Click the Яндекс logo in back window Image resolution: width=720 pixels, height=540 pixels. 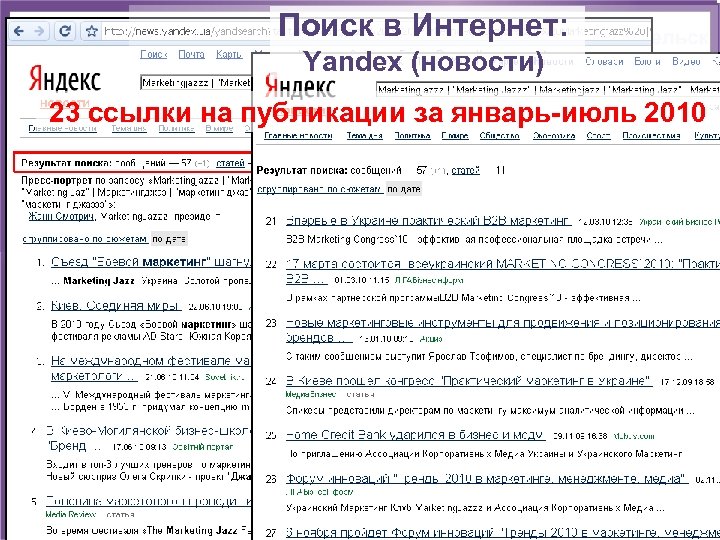pyautogui.click(x=64, y=79)
